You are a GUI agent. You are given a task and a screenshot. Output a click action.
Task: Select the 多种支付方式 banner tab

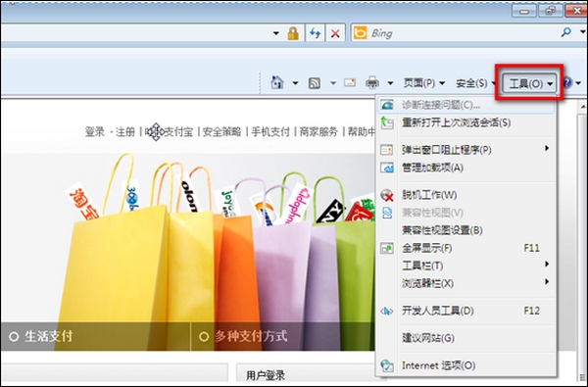tap(251, 336)
